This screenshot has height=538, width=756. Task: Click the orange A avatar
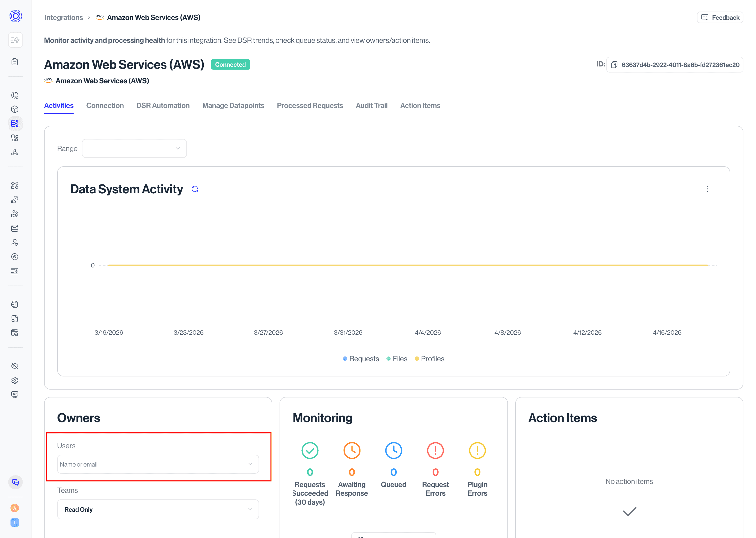pyautogui.click(x=14, y=508)
